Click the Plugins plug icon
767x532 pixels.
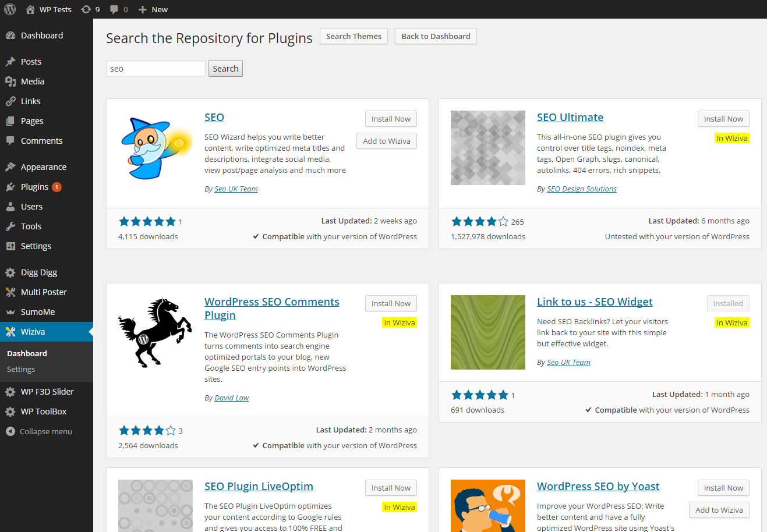pos(10,187)
